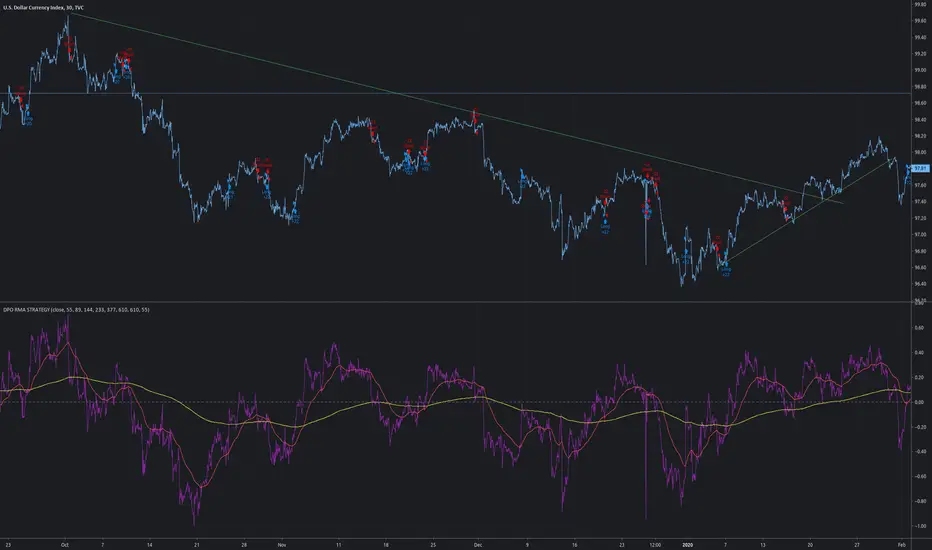This screenshot has width=932, height=550.
Task: Select the horizontal line at 98.72 level
Action: point(455,93)
